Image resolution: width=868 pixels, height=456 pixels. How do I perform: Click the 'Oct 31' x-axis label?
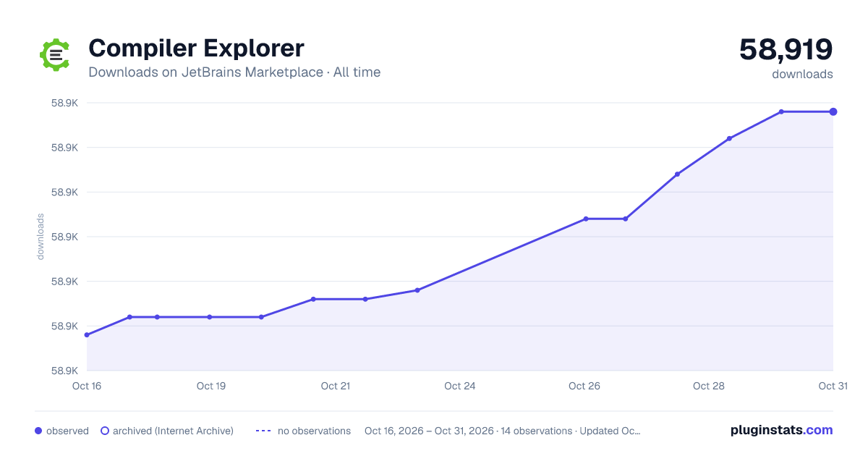pyautogui.click(x=833, y=386)
